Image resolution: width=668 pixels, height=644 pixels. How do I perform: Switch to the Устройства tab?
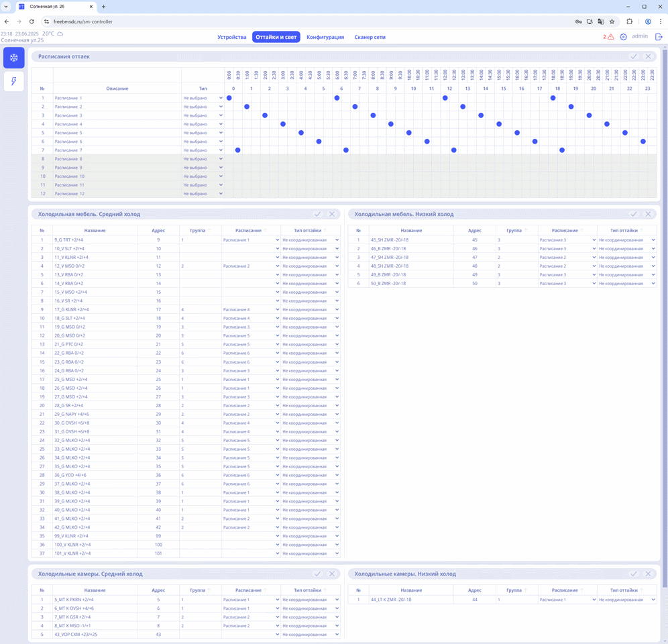232,37
